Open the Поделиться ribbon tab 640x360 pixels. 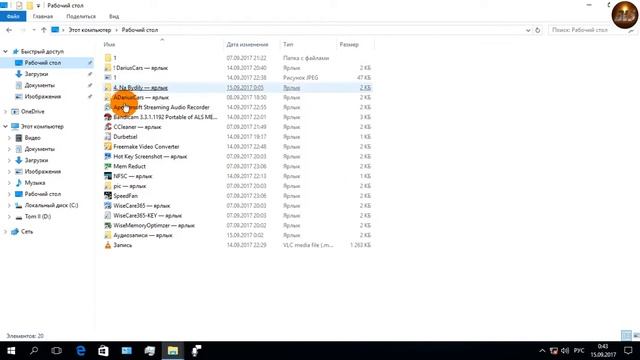click(x=81, y=16)
